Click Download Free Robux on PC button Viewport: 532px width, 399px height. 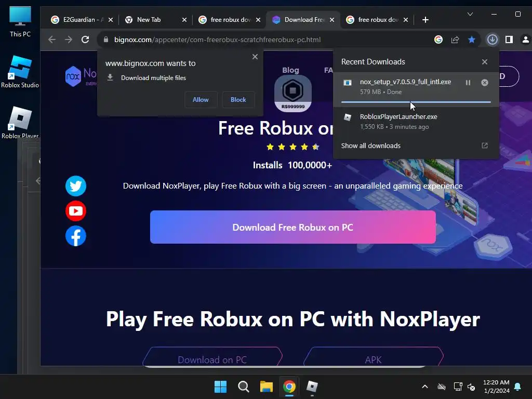[293, 227]
